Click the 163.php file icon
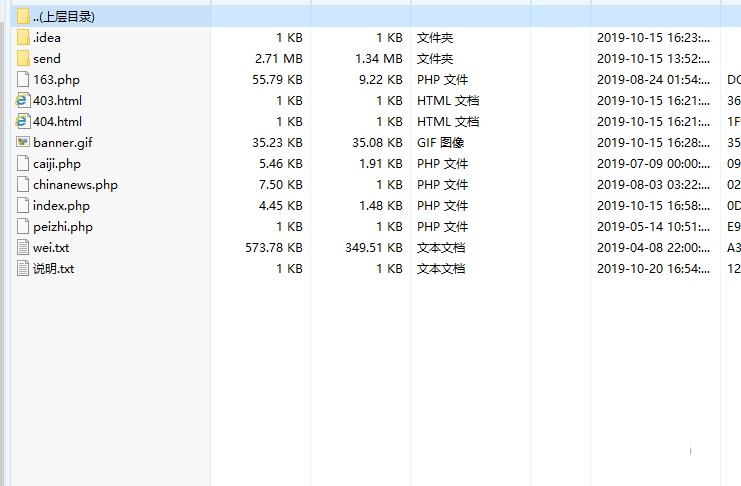741x486 pixels. [x=23, y=79]
